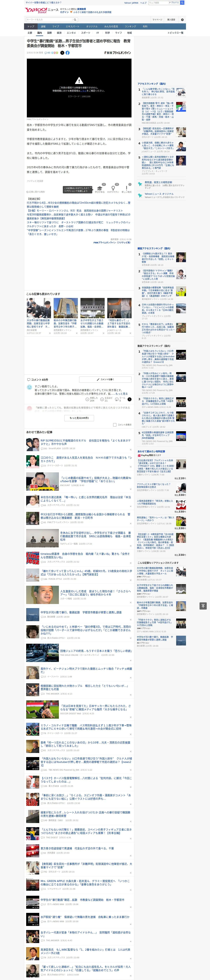Select the 経済 category
This screenshot has height=980, width=210.
tap(59, 33)
